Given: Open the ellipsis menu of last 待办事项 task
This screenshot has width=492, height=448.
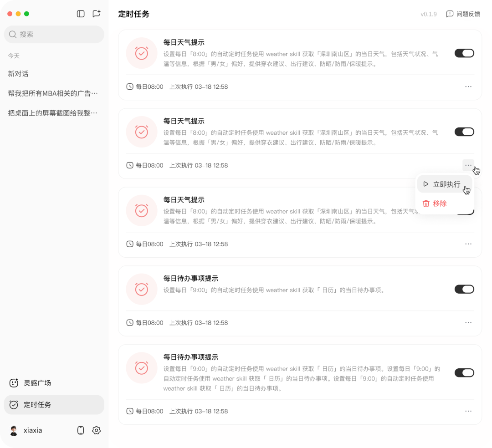Looking at the screenshot, I should point(468,411).
